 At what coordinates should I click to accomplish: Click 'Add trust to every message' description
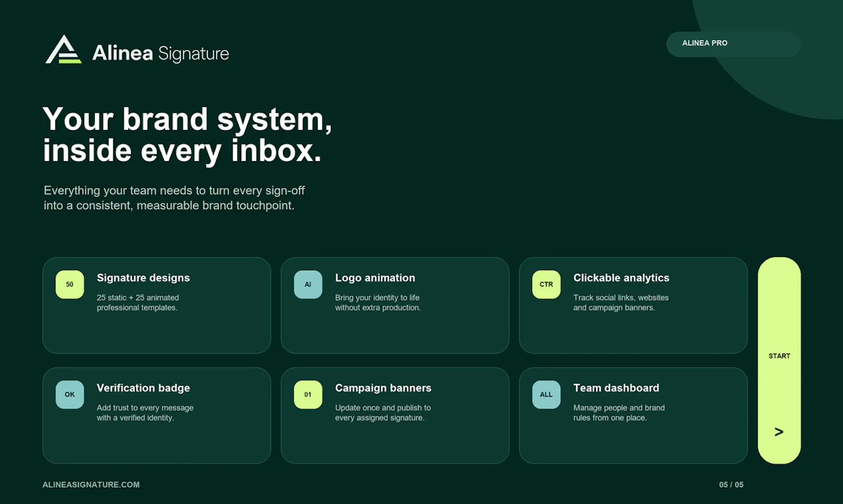coord(145,408)
